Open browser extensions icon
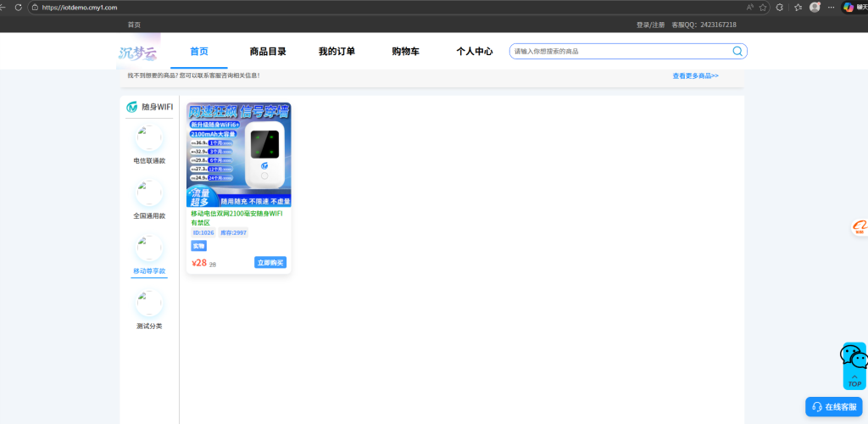This screenshot has height=424, width=868. tap(780, 7)
